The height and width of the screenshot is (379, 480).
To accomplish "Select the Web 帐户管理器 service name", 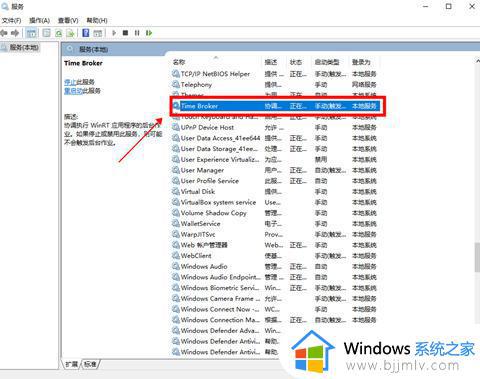I will click(x=204, y=245).
